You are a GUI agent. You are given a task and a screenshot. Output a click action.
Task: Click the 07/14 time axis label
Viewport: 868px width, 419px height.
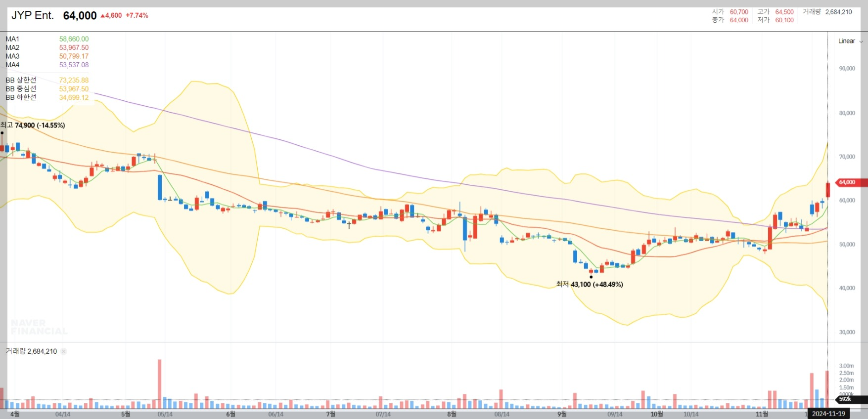(x=383, y=414)
